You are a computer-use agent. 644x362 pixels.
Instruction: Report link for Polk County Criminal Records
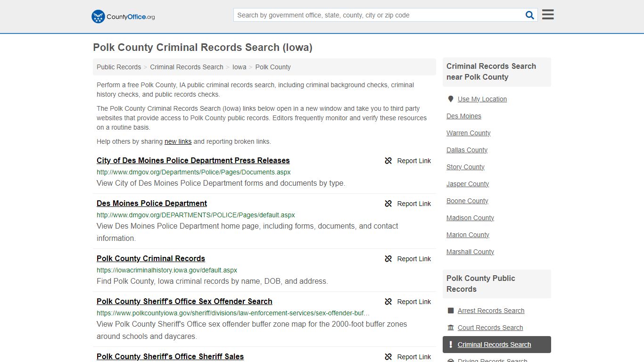tap(408, 259)
